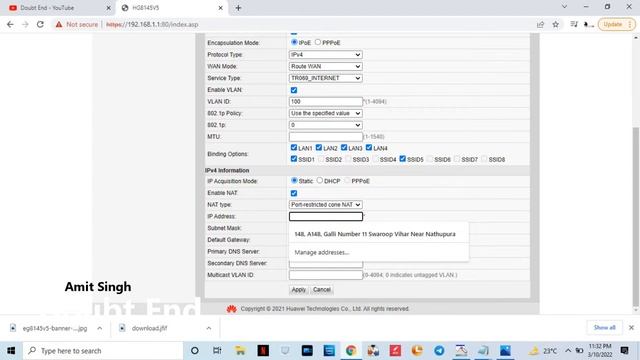This screenshot has height=360, width=640.
Task: Close the downloads bar
Action: [631, 328]
